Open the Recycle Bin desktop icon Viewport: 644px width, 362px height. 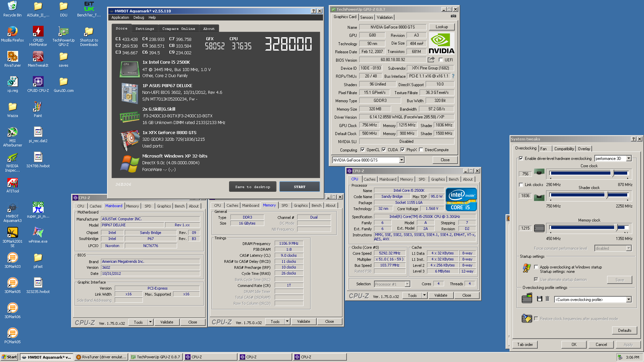click(12, 9)
